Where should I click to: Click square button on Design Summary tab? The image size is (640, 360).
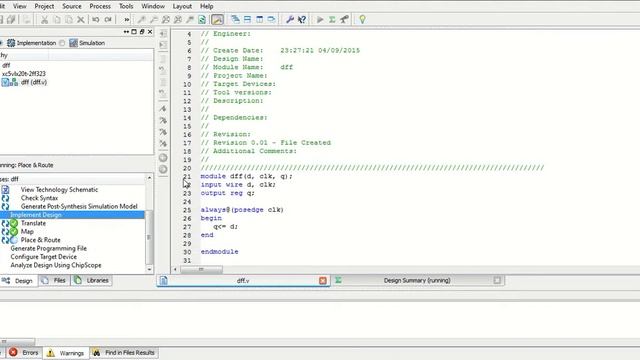click(497, 280)
